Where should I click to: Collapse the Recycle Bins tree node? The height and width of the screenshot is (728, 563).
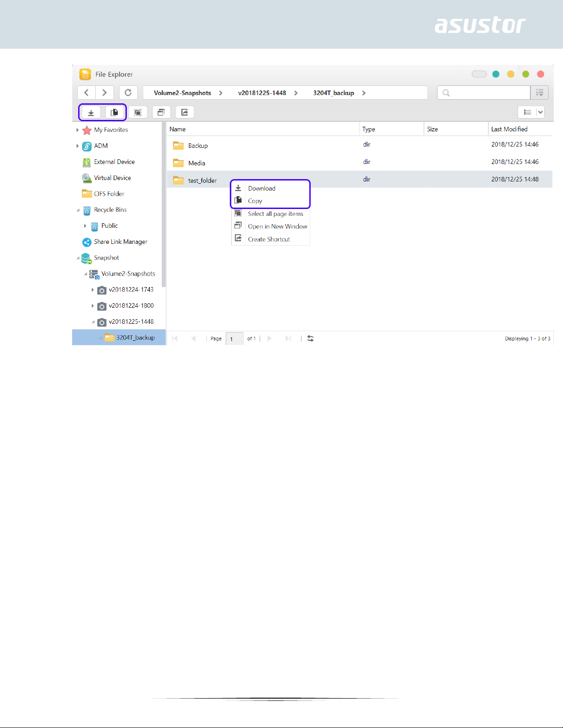point(78,210)
